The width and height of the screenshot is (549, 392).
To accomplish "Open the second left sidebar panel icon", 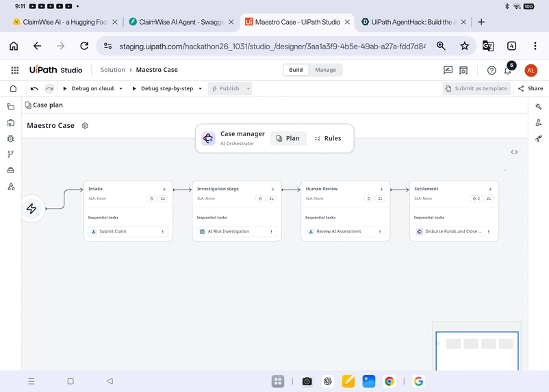I will click(10, 123).
